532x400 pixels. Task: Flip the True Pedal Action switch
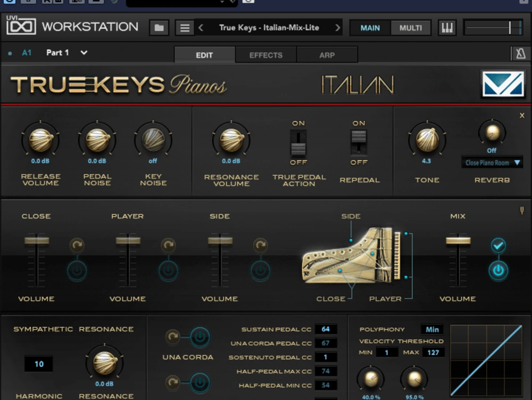(x=298, y=143)
